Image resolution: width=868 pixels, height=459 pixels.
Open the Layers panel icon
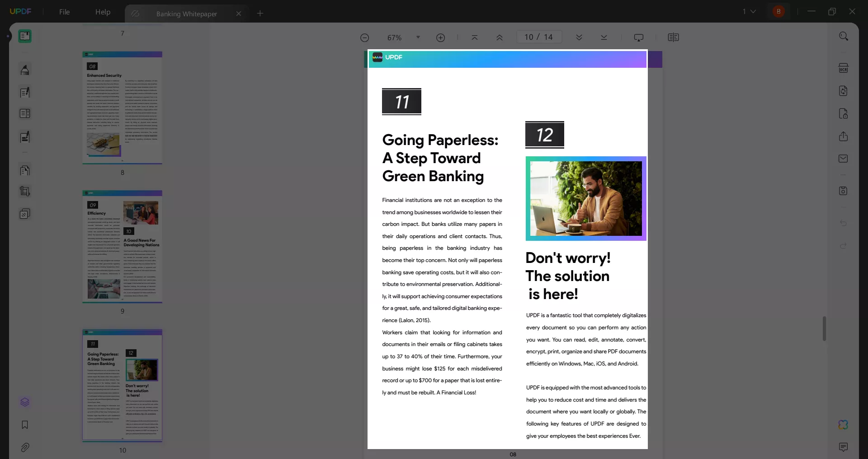(x=25, y=402)
